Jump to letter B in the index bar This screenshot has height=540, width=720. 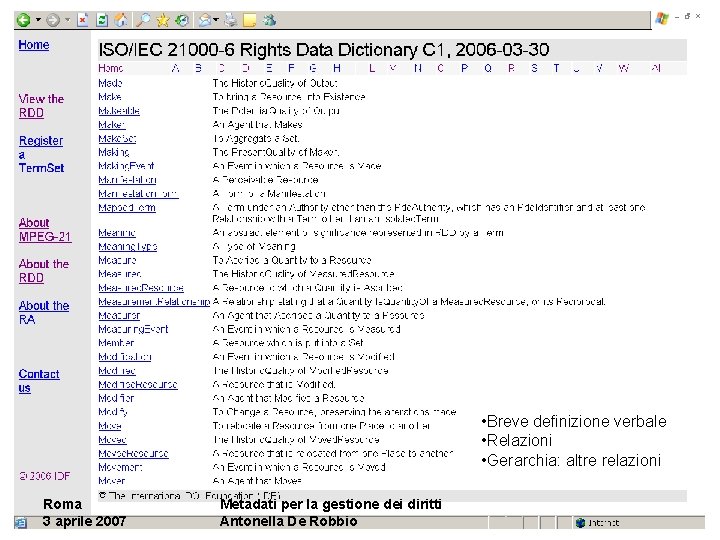point(198,68)
